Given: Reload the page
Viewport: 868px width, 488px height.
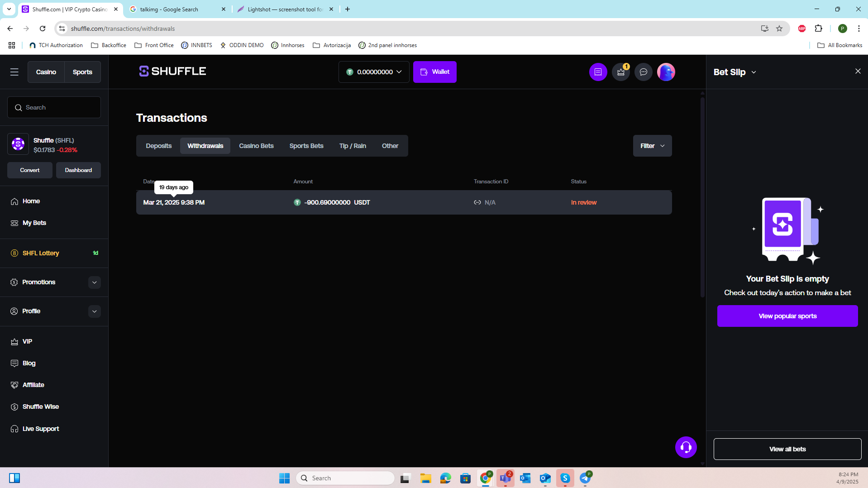Looking at the screenshot, I should click(x=43, y=29).
